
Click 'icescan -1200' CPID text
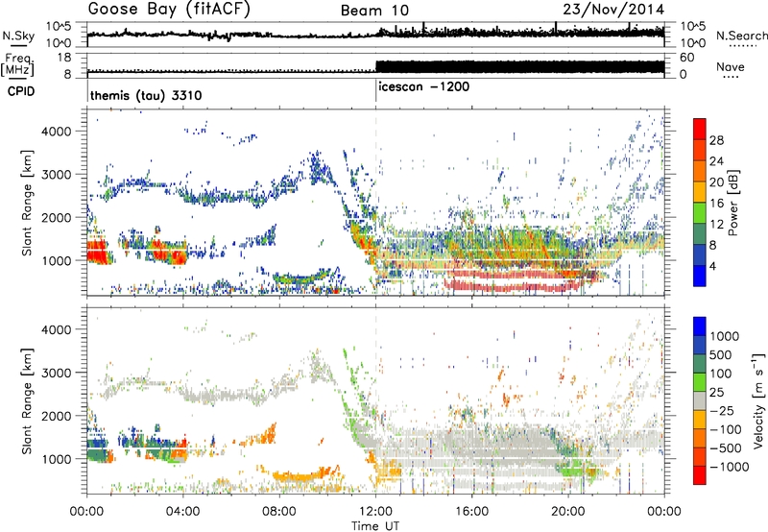click(x=423, y=87)
